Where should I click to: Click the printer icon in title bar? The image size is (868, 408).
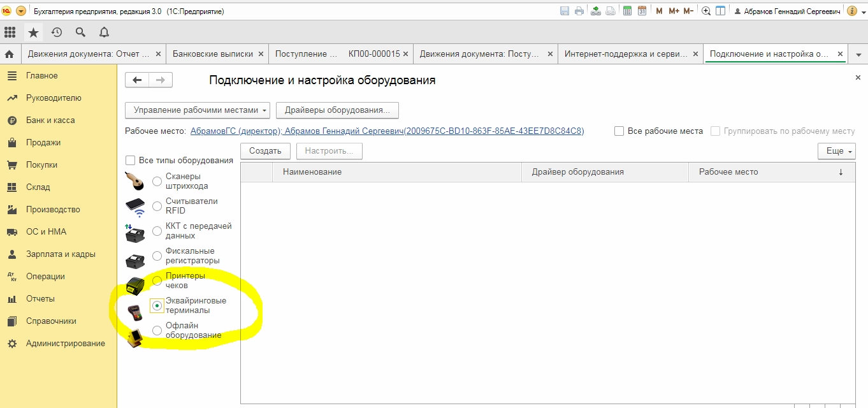click(x=579, y=11)
